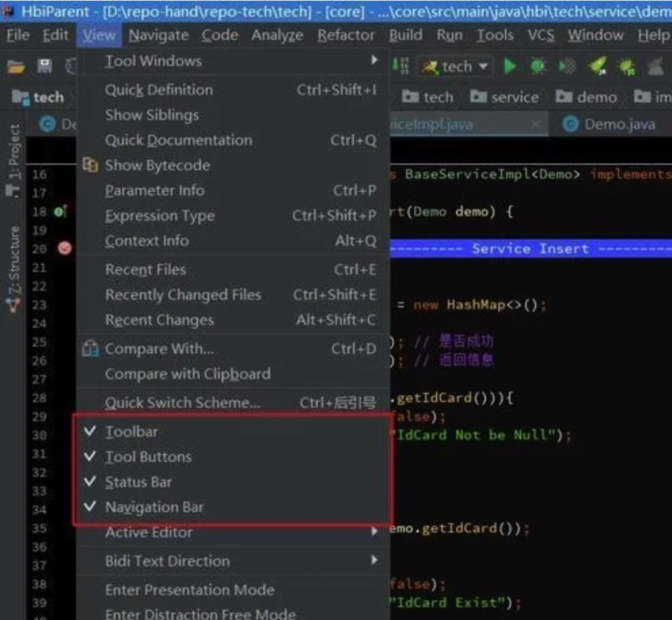The image size is (672, 620).
Task: Toggle the Tool Buttons option
Action: pos(233,457)
